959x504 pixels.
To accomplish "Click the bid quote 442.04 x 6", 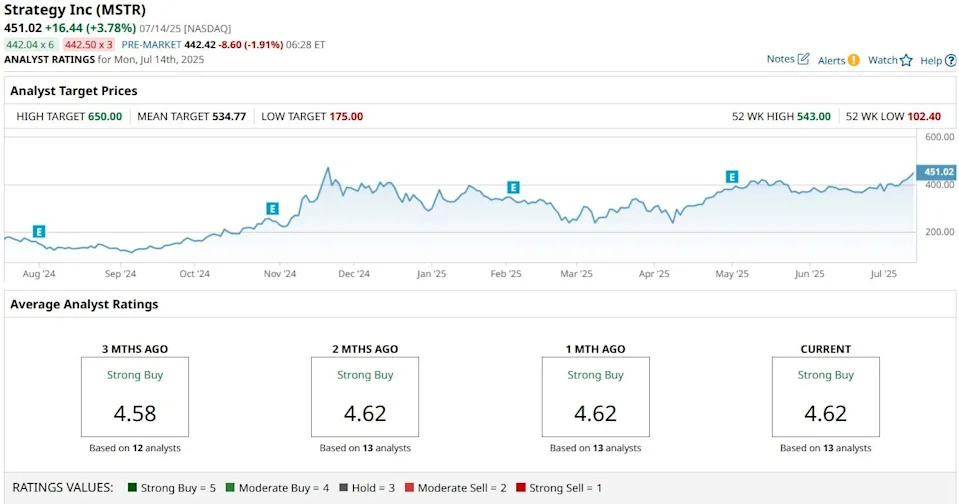I will coord(30,45).
